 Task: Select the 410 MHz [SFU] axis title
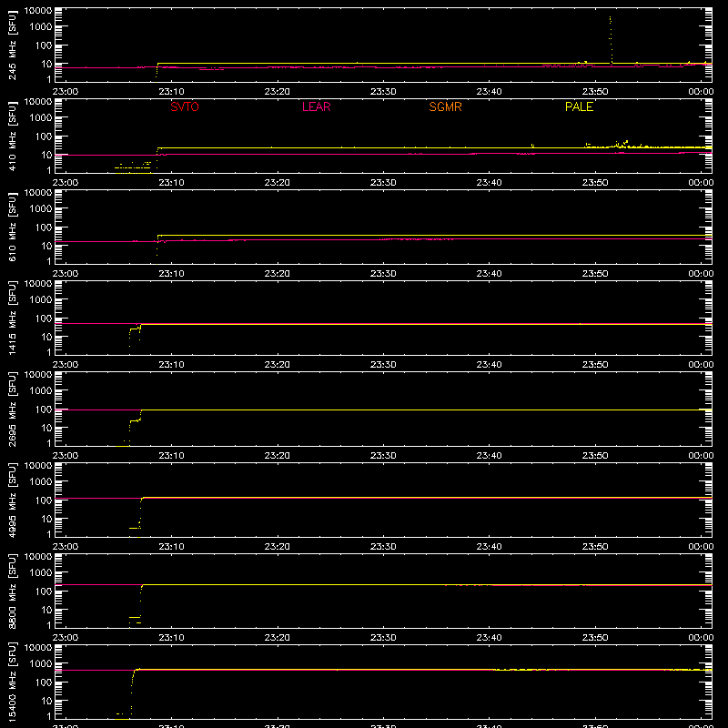pyautogui.click(x=12, y=136)
